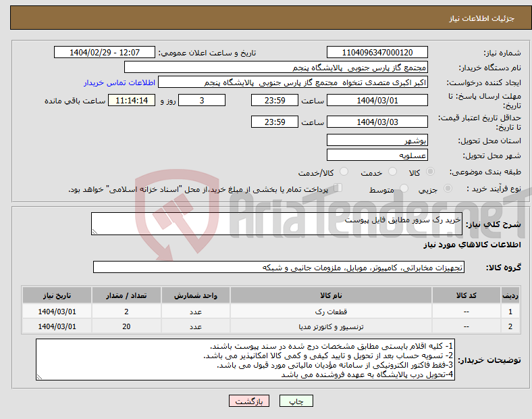Click the چاپ (print) button
The width and height of the screenshot is (532, 419).
[296, 401]
